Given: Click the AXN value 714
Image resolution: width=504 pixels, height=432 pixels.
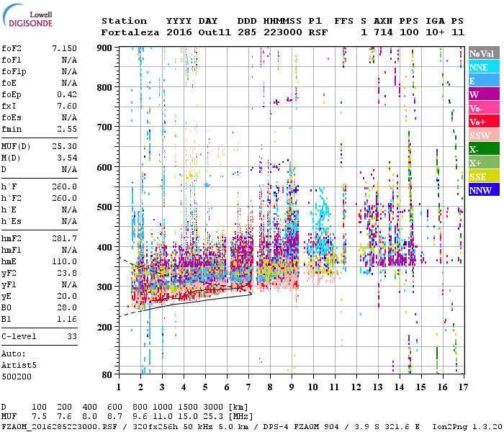Looking at the screenshot, I should (383, 32).
